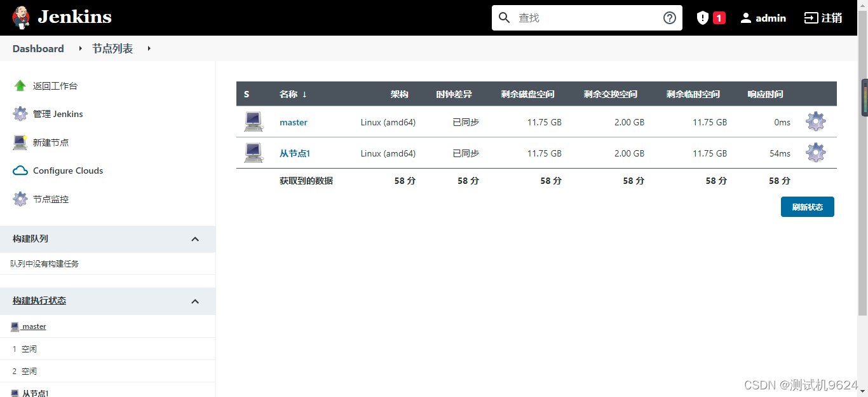
Task: Click the 管理 Jenkins gear icon
Action: point(20,114)
